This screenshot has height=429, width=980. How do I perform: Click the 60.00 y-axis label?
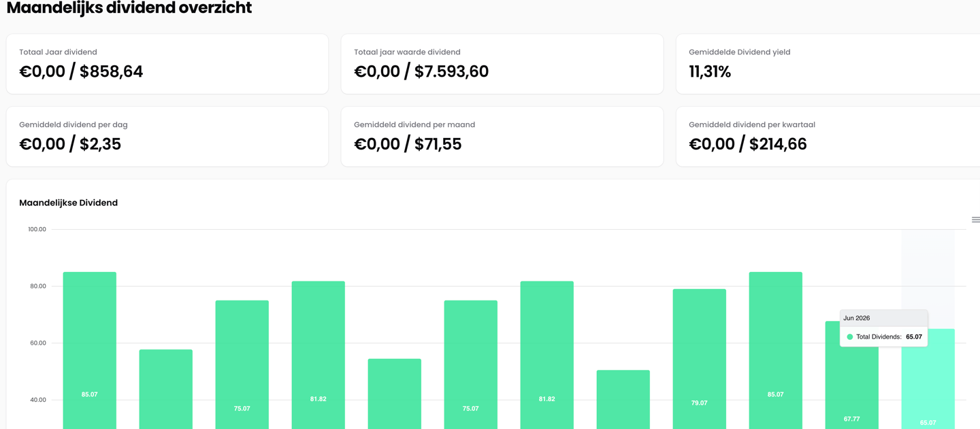pyautogui.click(x=37, y=343)
